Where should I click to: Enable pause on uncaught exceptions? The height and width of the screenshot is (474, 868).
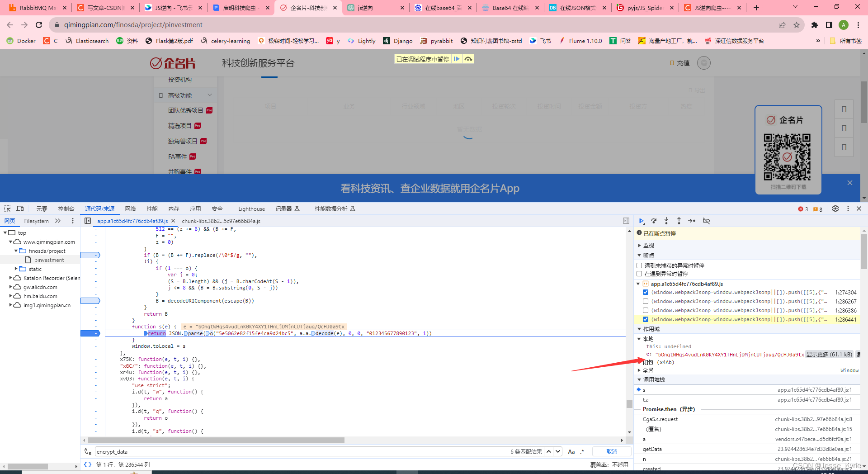[x=639, y=265]
